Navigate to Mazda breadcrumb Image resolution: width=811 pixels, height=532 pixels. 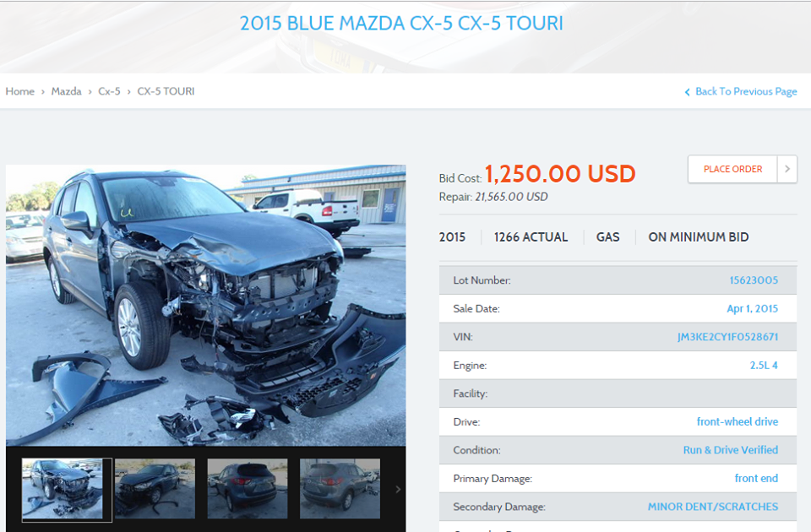pyautogui.click(x=66, y=91)
